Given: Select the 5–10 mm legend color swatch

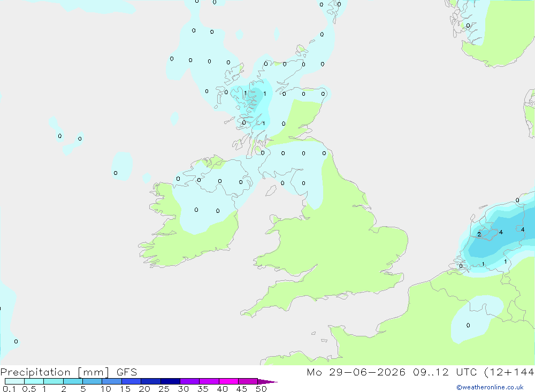Looking at the screenshot, I should (93, 381).
